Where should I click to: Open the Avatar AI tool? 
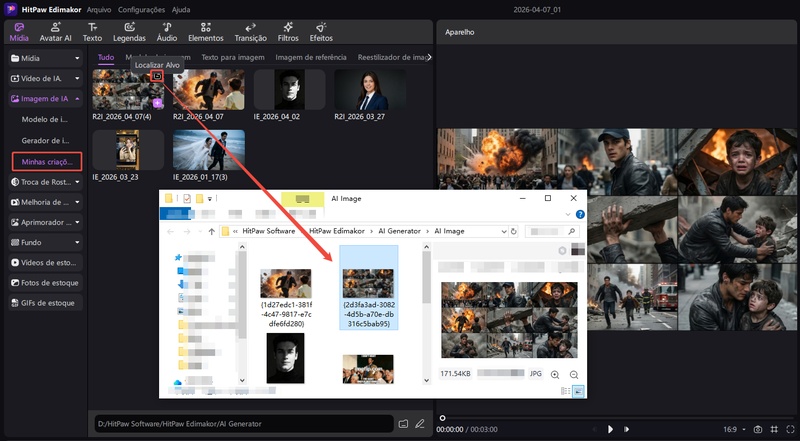point(55,31)
